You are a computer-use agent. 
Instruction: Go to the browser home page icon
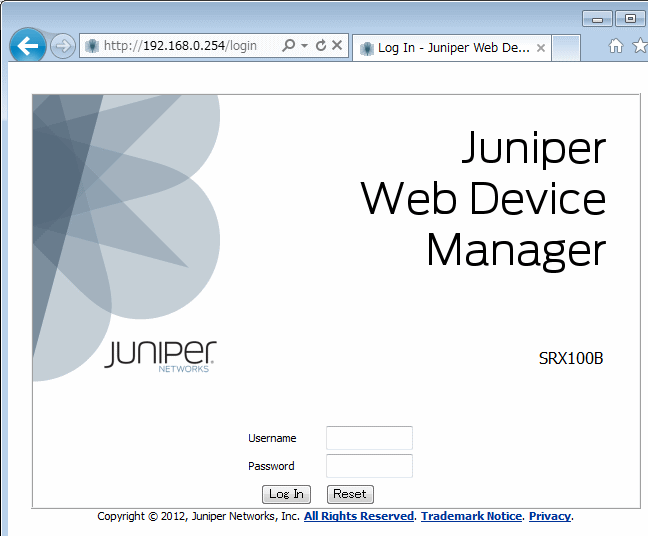tap(616, 45)
